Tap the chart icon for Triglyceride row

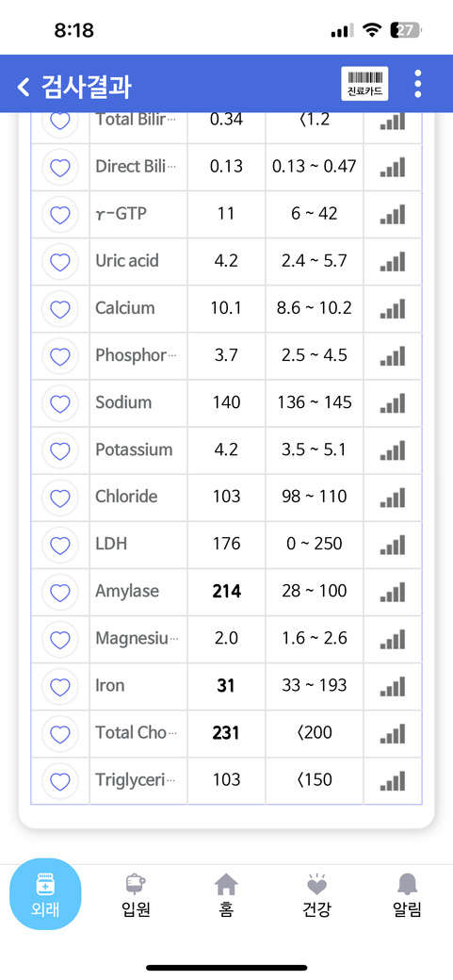[x=393, y=780]
